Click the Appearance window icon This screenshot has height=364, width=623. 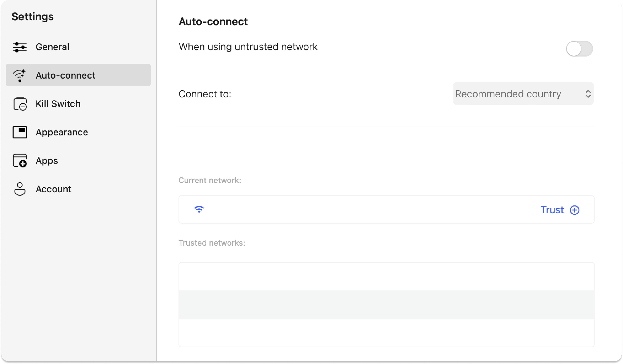click(20, 132)
